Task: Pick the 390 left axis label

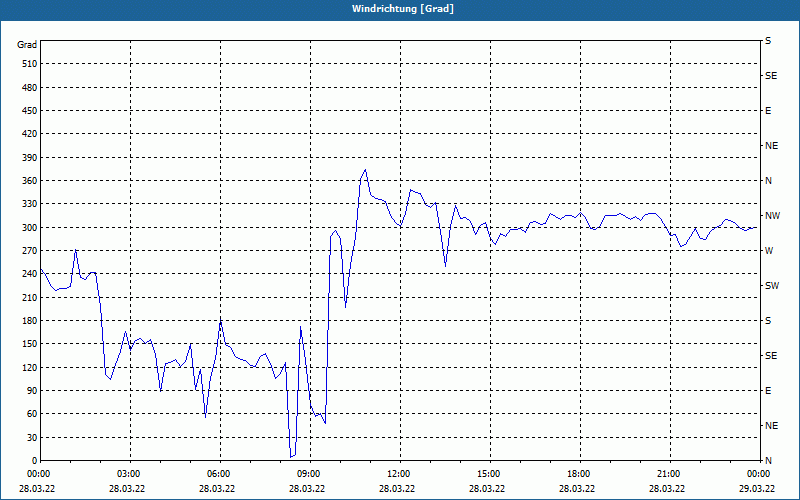Action: click(x=30, y=158)
